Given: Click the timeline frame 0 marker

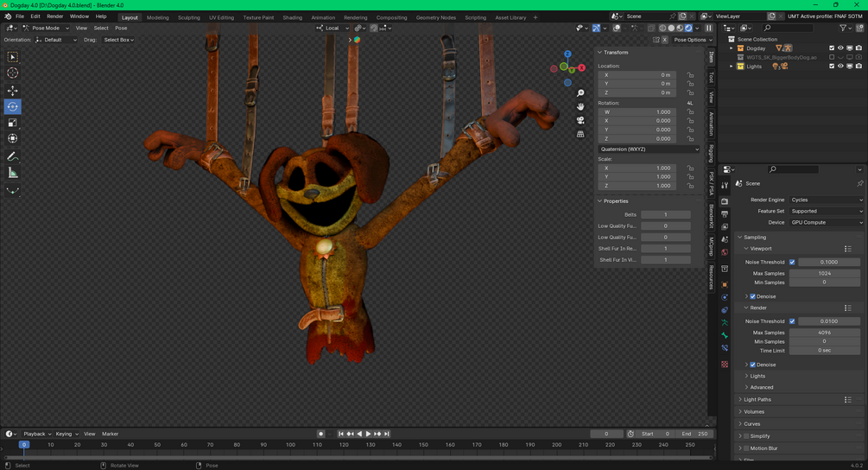Looking at the screenshot, I should (24, 445).
